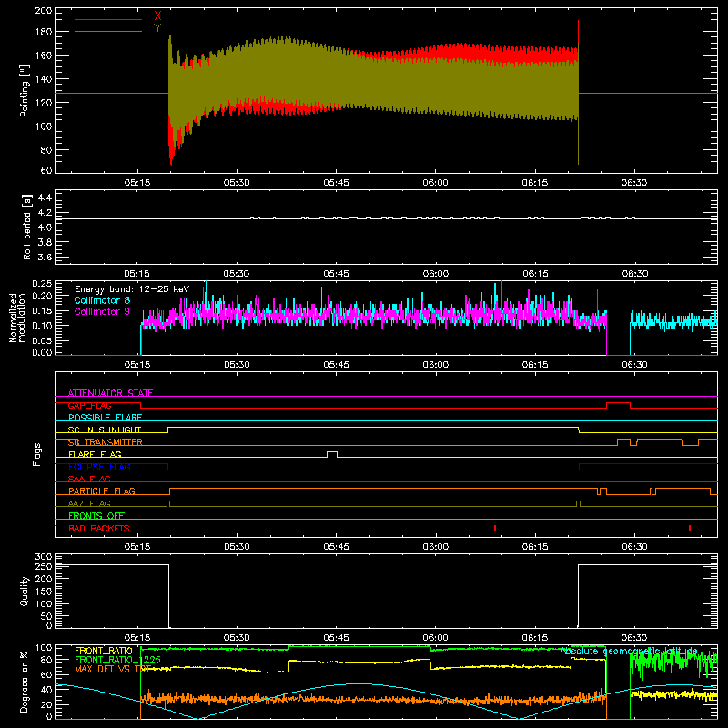Click the ECLIPSE_FLAG label

click(99, 467)
